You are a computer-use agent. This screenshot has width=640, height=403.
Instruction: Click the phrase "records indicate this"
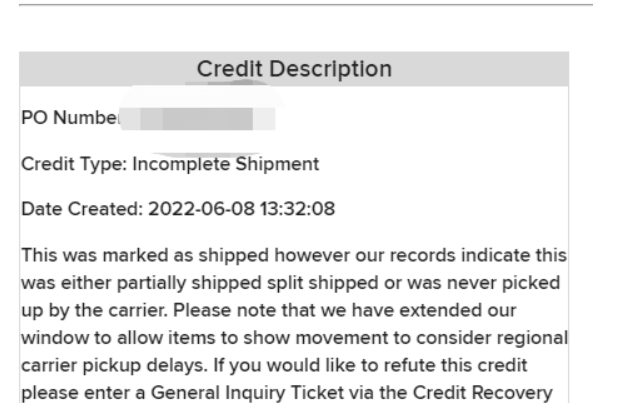478,255
